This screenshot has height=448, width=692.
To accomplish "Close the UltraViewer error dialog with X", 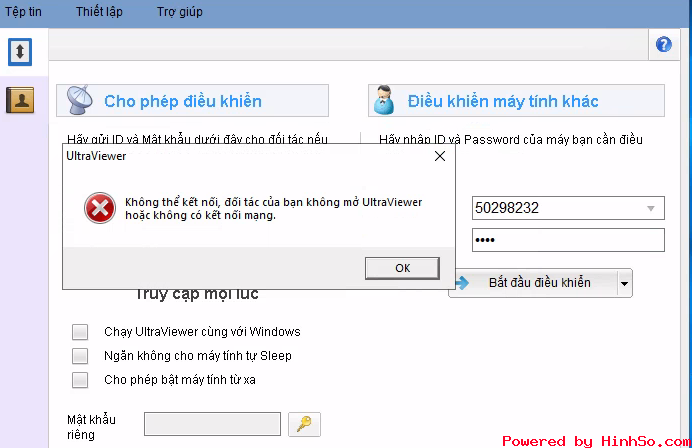I will (440, 156).
